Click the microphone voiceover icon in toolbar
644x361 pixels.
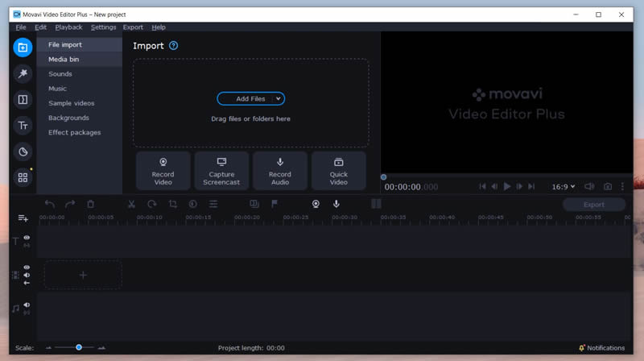point(336,204)
